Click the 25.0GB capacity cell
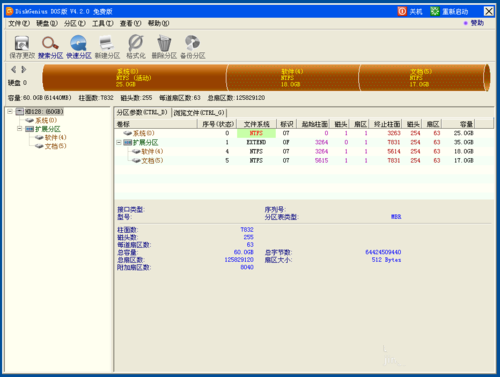 click(x=463, y=133)
